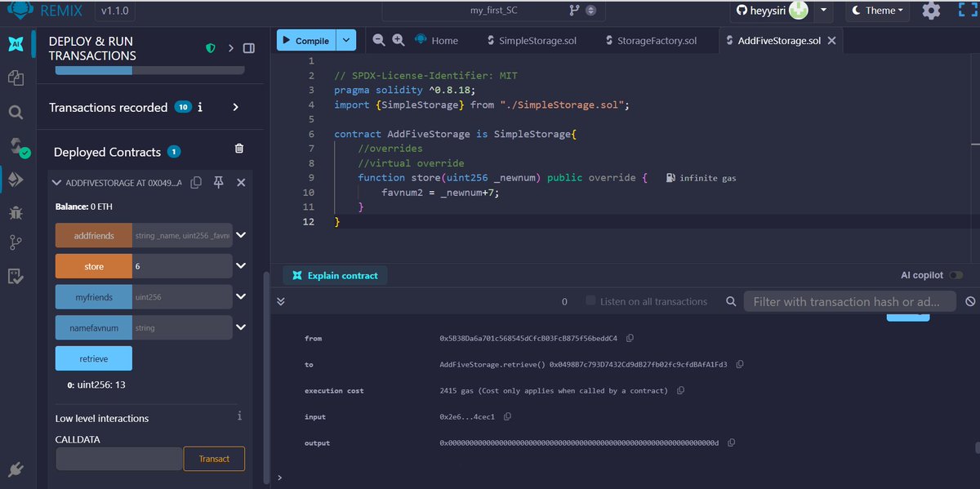Click the info icon beside Transactions recorded
Screen dimensions: 980x489
coord(200,107)
